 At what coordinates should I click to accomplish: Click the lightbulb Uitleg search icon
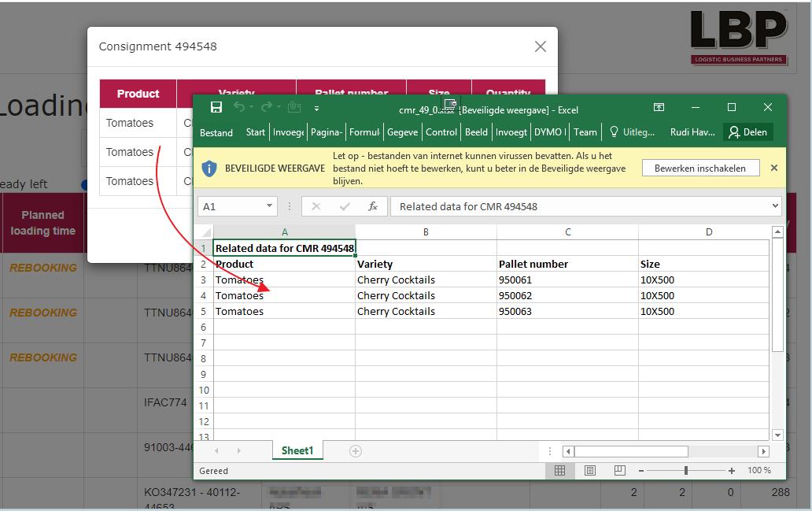pos(614,132)
